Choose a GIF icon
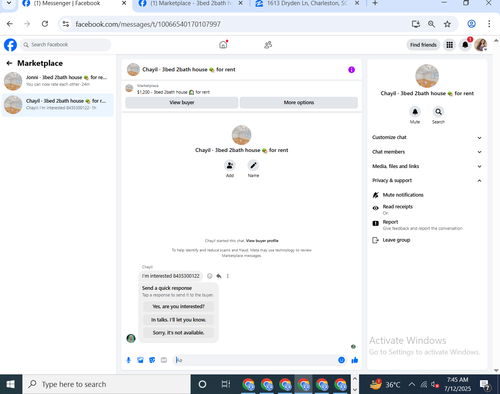 point(164,360)
